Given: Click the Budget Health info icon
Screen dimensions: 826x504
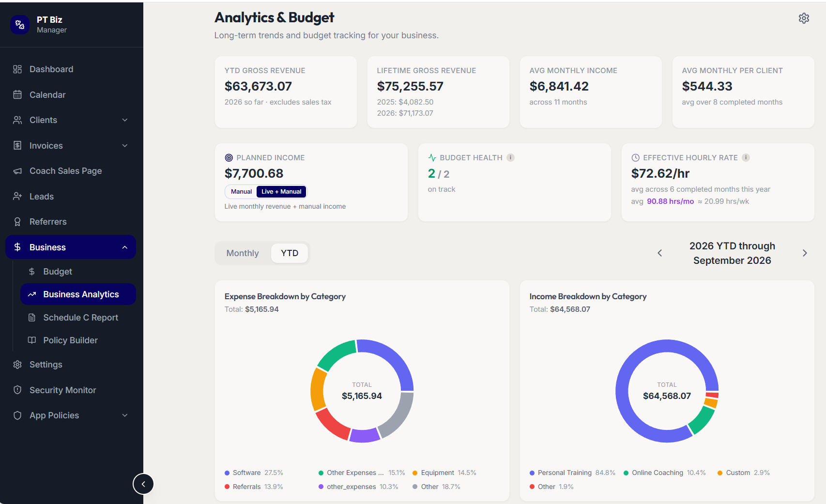Looking at the screenshot, I should tap(510, 157).
